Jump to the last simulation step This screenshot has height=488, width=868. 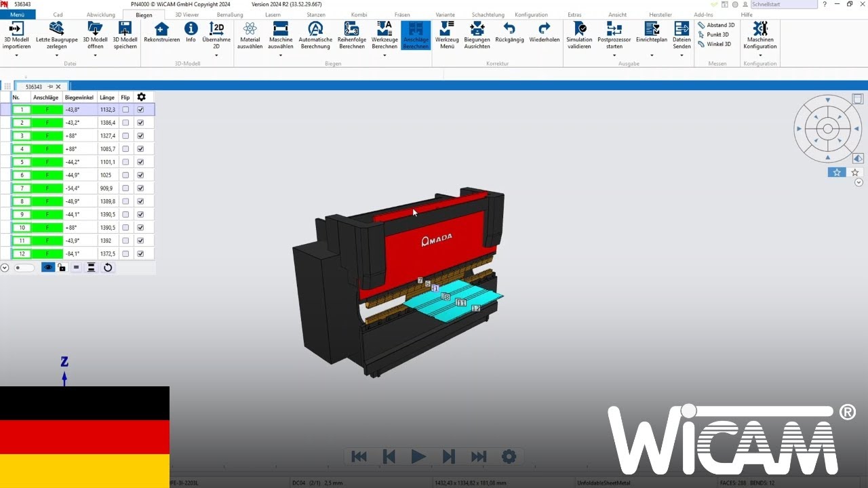pyautogui.click(x=479, y=457)
